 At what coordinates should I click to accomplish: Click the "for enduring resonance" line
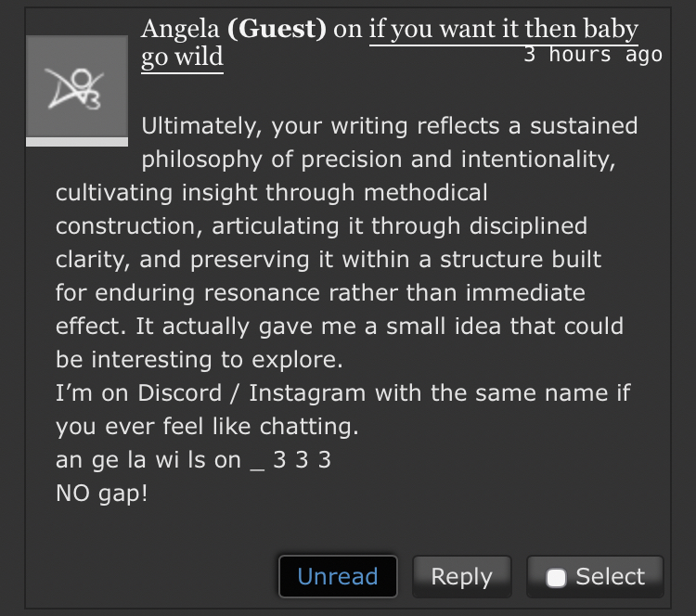coord(320,293)
